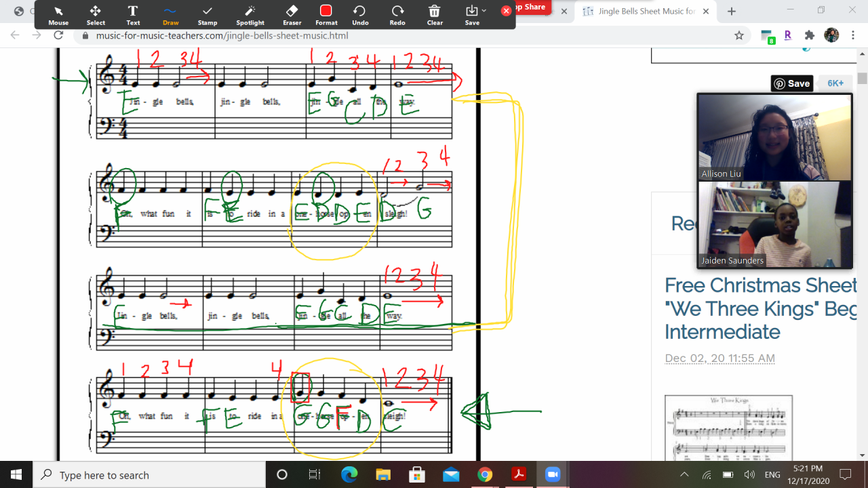Open the We Three Kings sheet music thumbnail
The width and height of the screenshot is (868, 488).
[x=728, y=428]
